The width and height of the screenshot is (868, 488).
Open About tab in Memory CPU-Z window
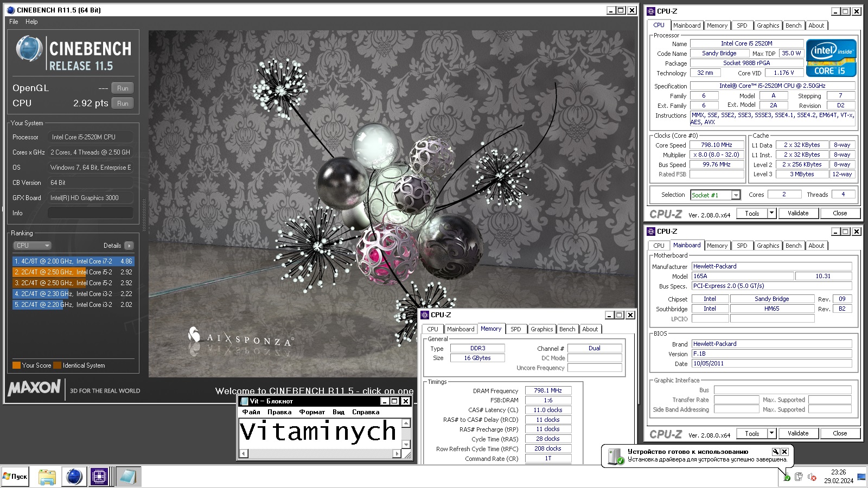click(x=590, y=329)
